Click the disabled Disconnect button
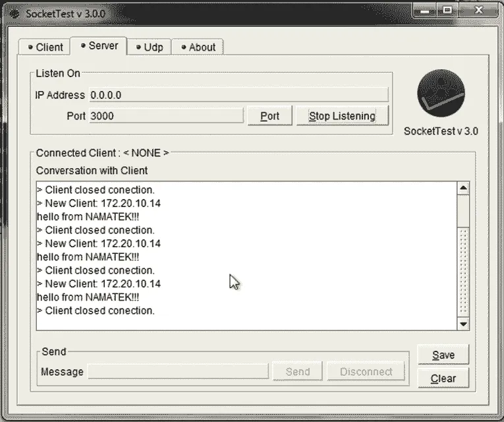The image size is (504, 422). coord(366,371)
